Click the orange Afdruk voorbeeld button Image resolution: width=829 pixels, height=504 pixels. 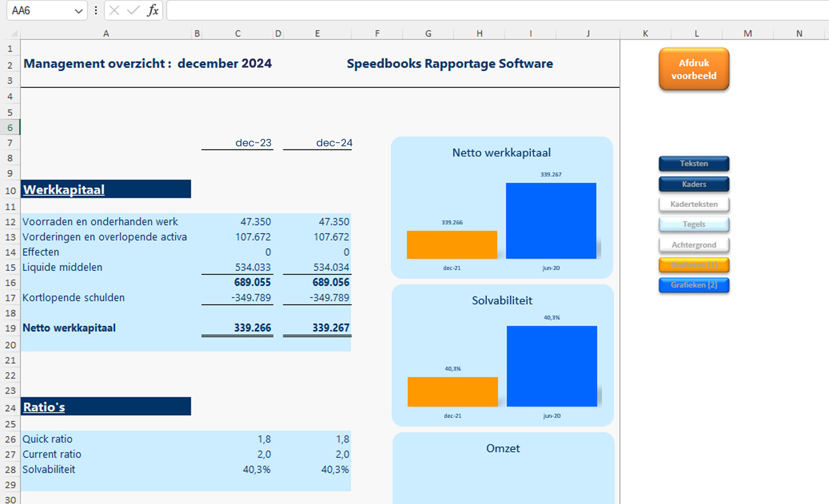coord(694,69)
